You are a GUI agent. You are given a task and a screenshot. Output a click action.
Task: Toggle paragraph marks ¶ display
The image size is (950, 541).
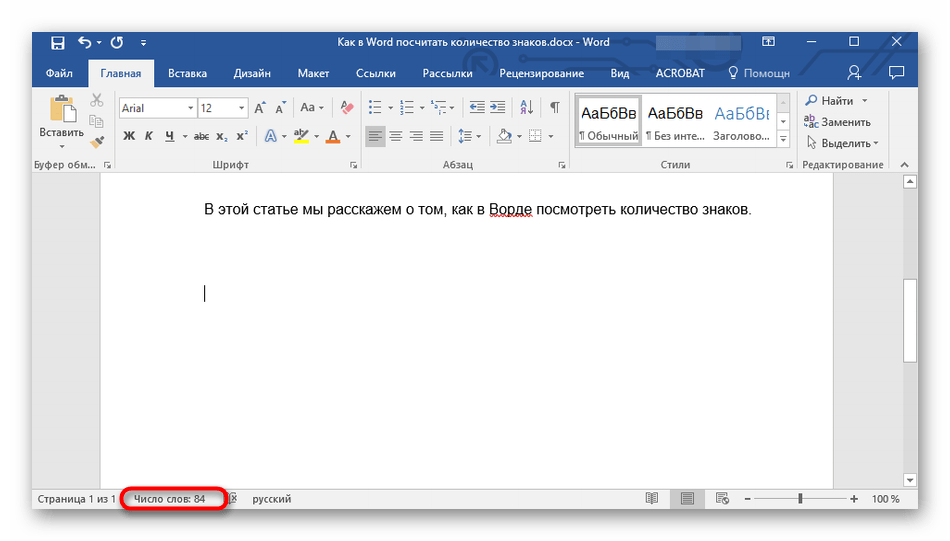[554, 108]
